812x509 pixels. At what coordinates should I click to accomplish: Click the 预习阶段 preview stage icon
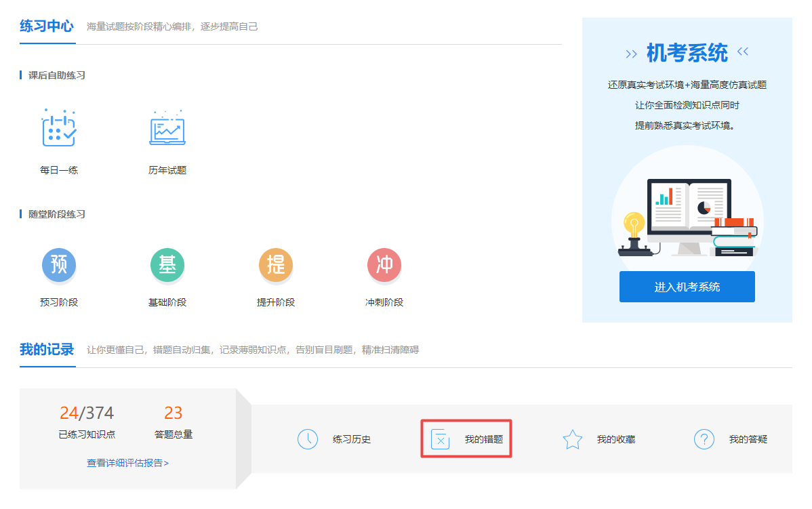point(59,265)
